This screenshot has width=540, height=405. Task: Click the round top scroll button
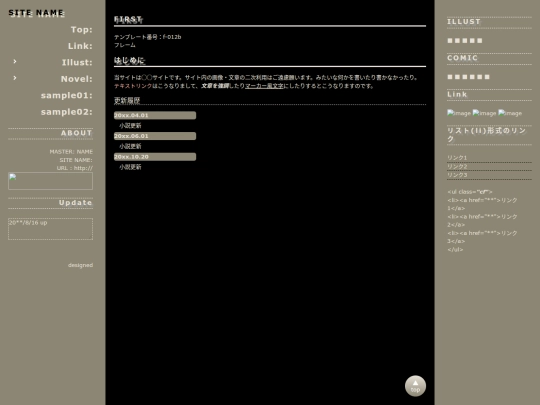(415, 386)
